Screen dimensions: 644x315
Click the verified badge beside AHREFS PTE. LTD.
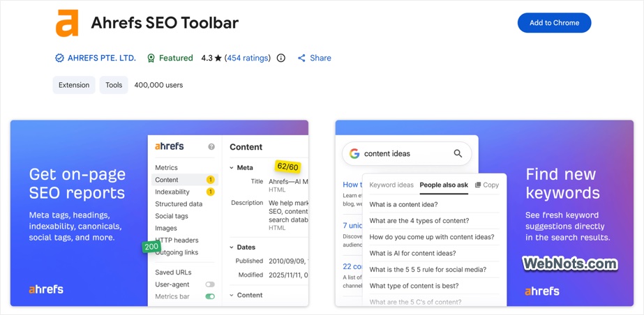click(59, 58)
